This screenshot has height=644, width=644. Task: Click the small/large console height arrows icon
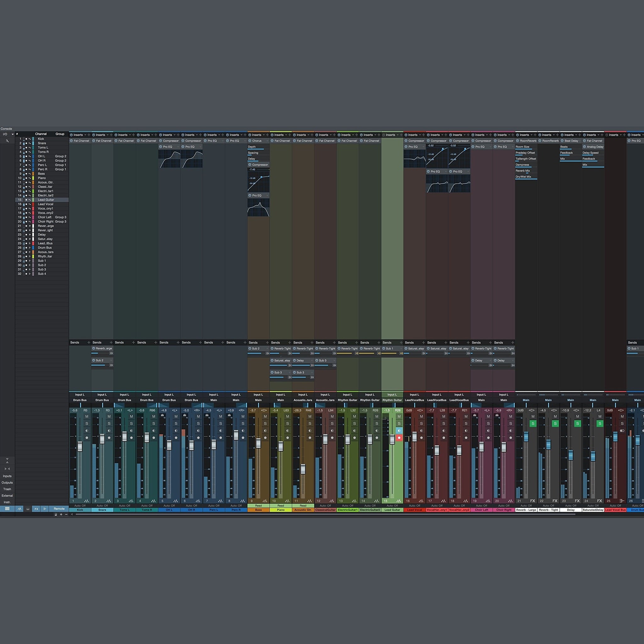click(7, 461)
